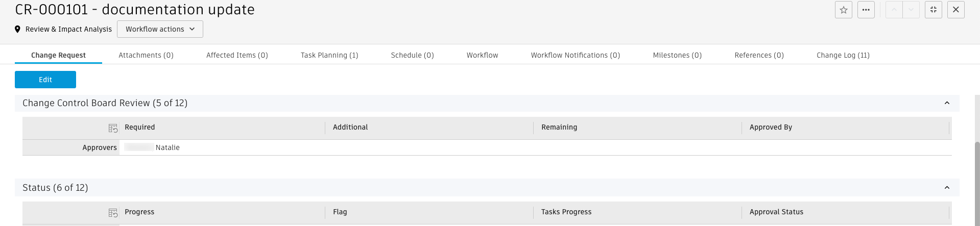Open the more options ellipsis menu
980x226 pixels.
pos(866,10)
